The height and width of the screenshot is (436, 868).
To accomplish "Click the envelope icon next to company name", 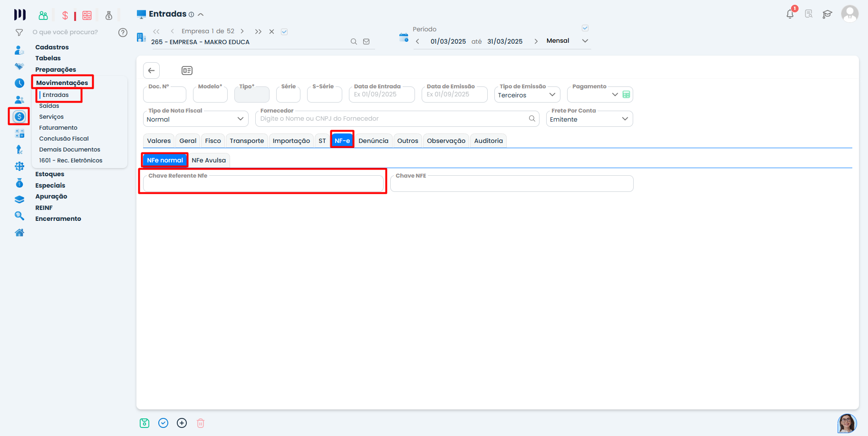I will click(366, 42).
